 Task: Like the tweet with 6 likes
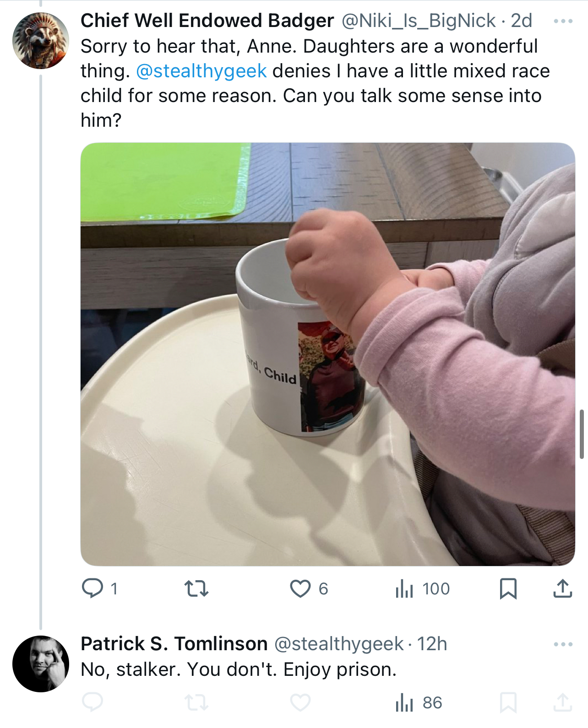(x=300, y=588)
